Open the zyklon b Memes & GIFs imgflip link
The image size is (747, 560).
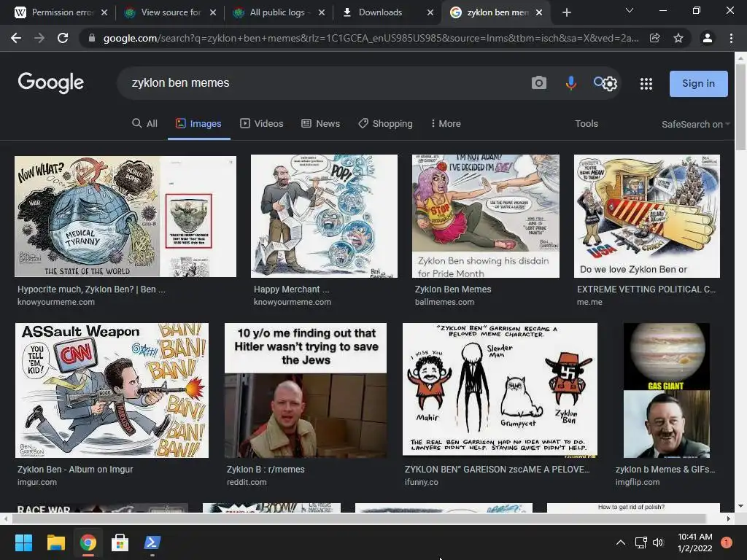coord(665,469)
